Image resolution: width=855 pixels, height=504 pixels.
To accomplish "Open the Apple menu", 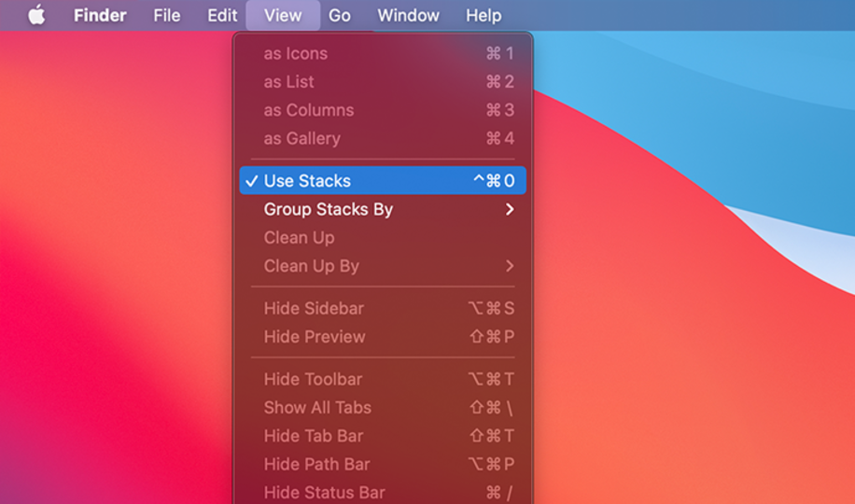I will (x=36, y=15).
